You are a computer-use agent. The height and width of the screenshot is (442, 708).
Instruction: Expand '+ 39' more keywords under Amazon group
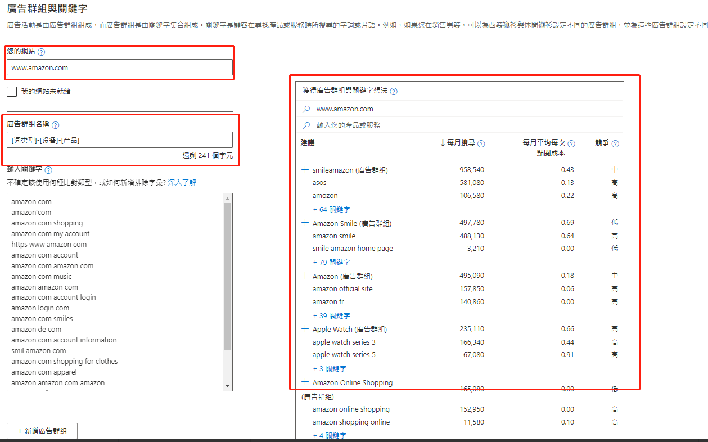point(331,316)
